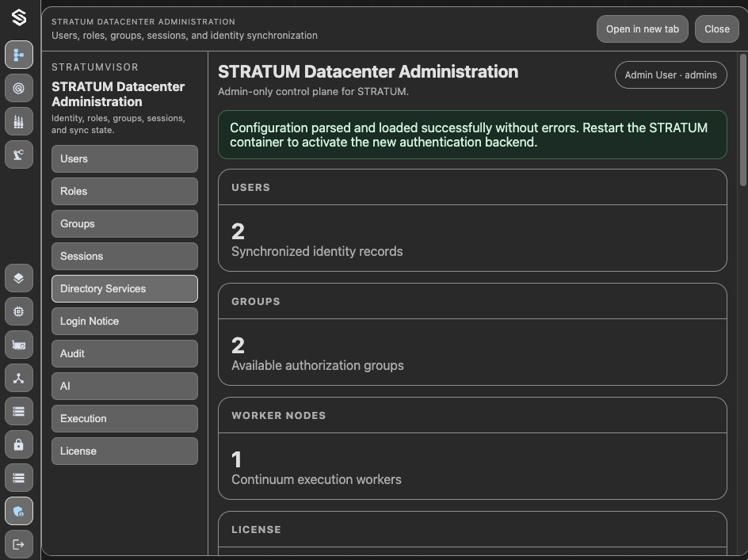Click the main STRATUM Datacenter Administration heading
748x560 pixels.
(x=368, y=71)
